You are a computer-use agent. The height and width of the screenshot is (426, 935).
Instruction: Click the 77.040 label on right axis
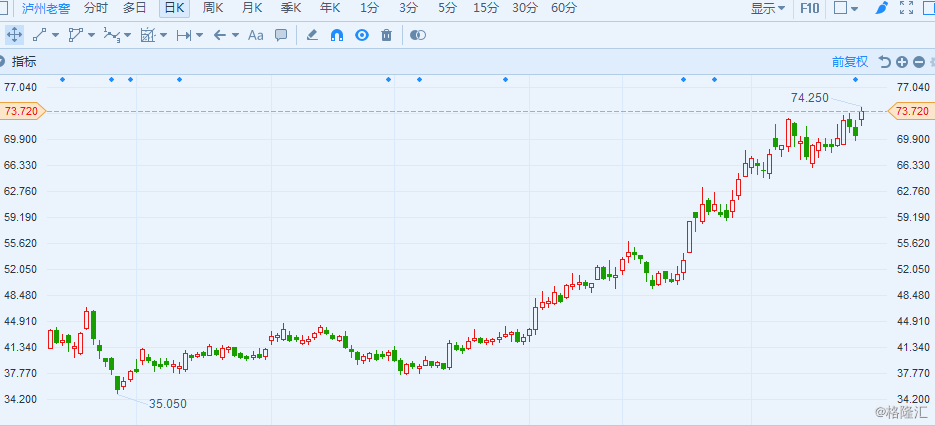(913, 87)
